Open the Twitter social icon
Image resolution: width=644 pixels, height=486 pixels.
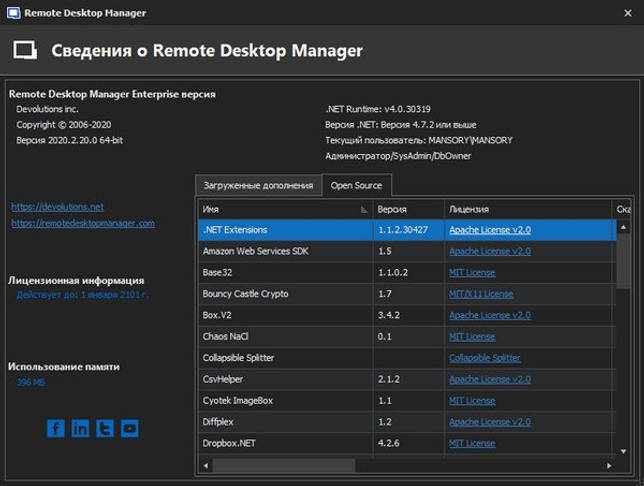[x=105, y=429]
